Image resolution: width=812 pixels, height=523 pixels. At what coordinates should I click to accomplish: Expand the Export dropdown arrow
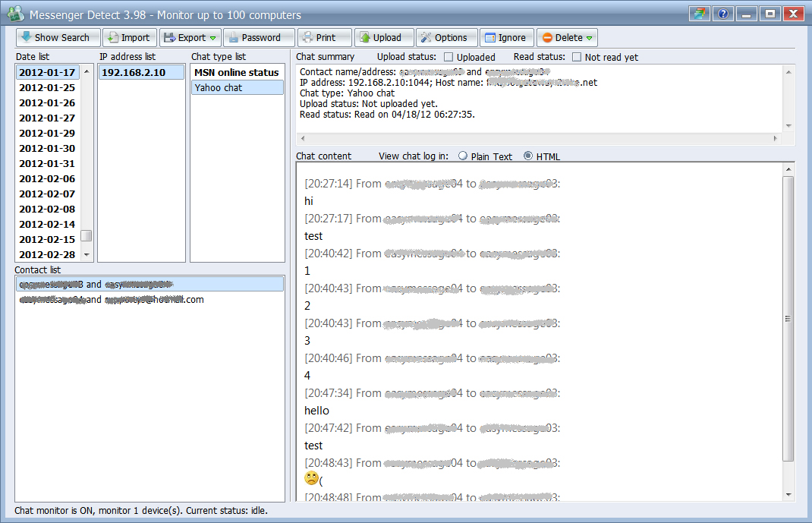tap(213, 38)
